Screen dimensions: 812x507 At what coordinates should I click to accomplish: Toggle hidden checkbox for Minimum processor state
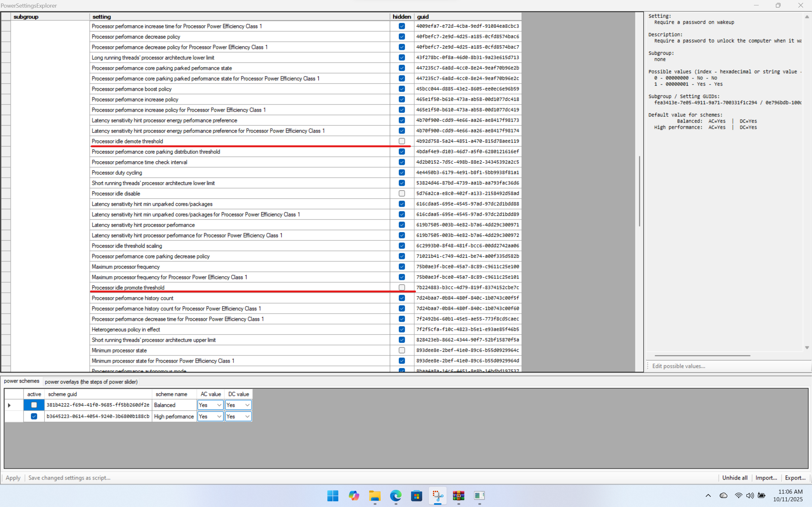[402, 350]
